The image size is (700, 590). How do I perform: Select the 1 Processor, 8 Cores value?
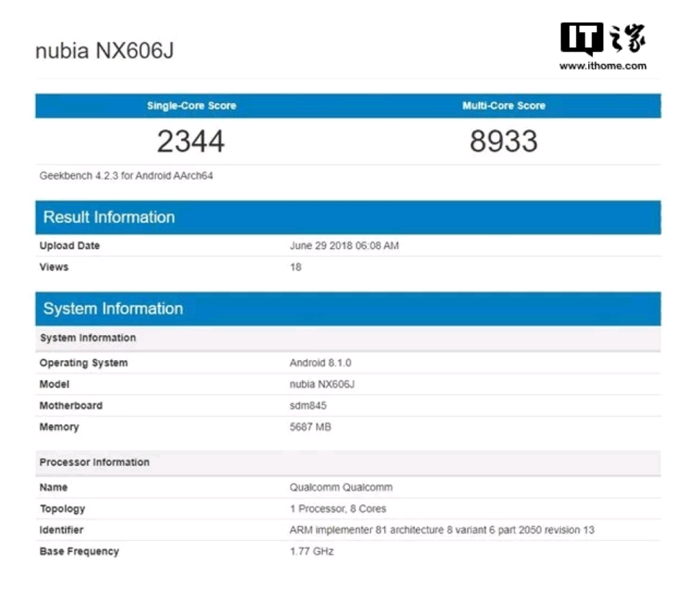pos(338,509)
